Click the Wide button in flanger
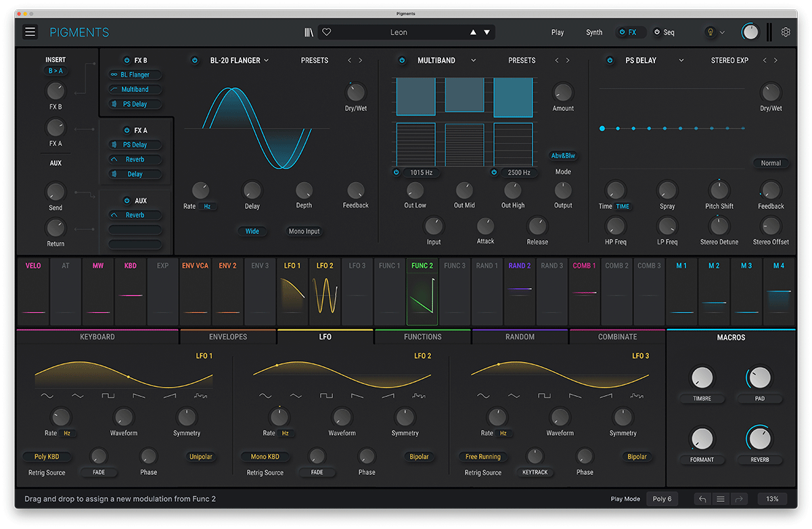Viewport: 812px width, 529px height. (x=252, y=231)
